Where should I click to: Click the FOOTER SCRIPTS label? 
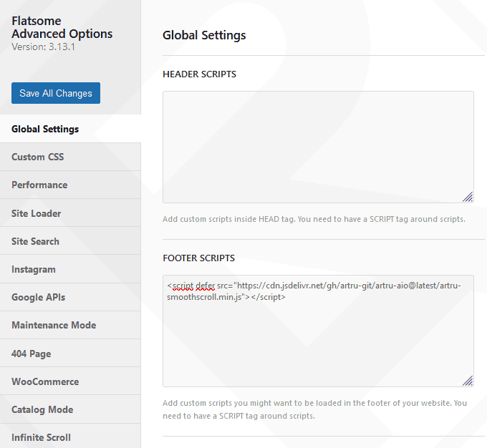[199, 258]
